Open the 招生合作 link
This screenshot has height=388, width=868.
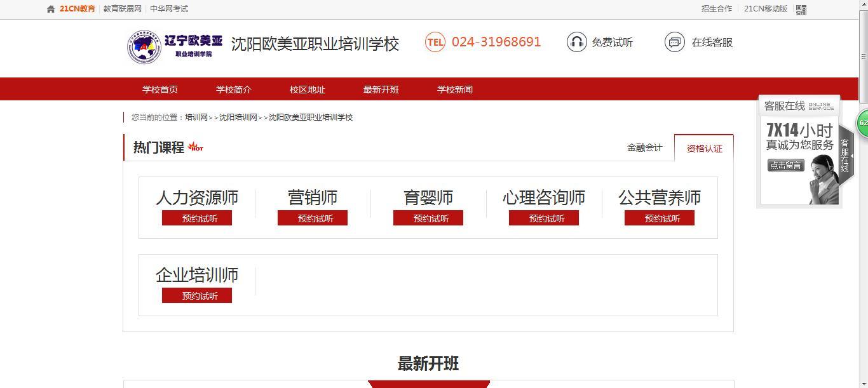pyautogui.click(x=717, y=9)
